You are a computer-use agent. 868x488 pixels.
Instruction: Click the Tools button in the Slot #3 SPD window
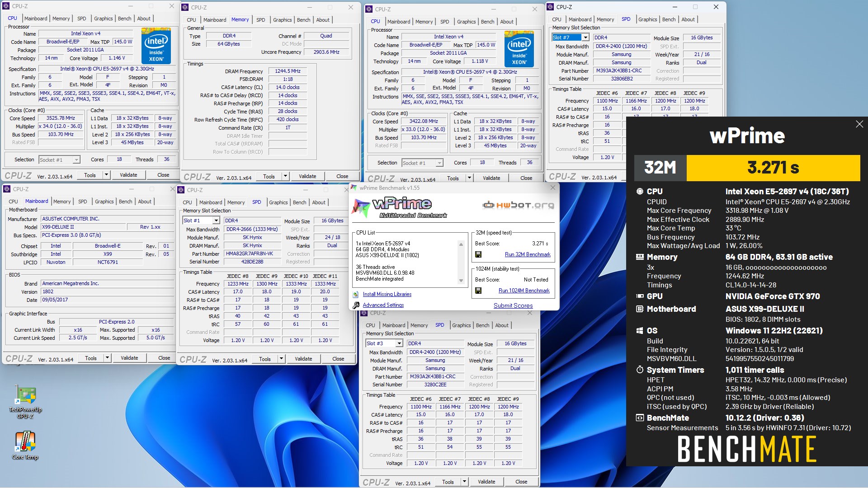[448, 482]
